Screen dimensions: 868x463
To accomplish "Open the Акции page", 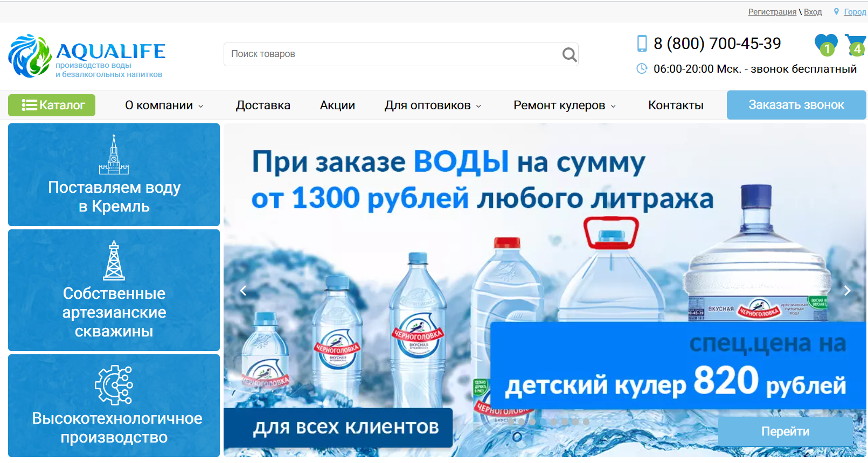I will click(x=337, y=106).
